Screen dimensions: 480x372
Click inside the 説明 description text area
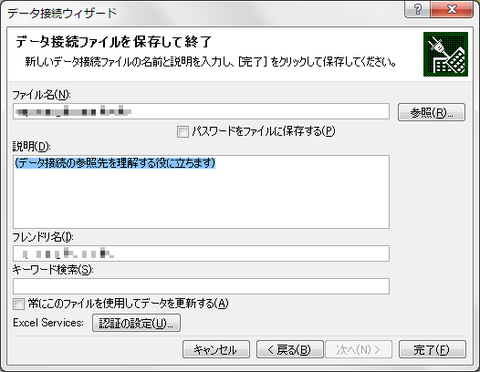[201, 192]
